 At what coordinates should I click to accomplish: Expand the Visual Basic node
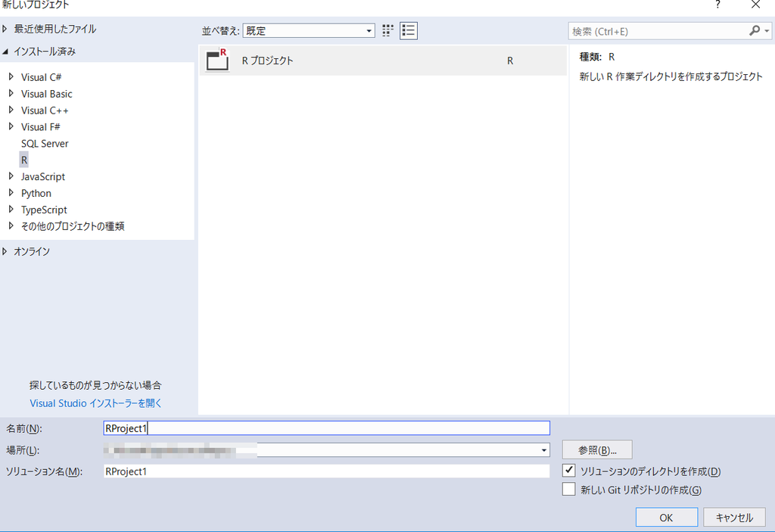click(11, 93)
